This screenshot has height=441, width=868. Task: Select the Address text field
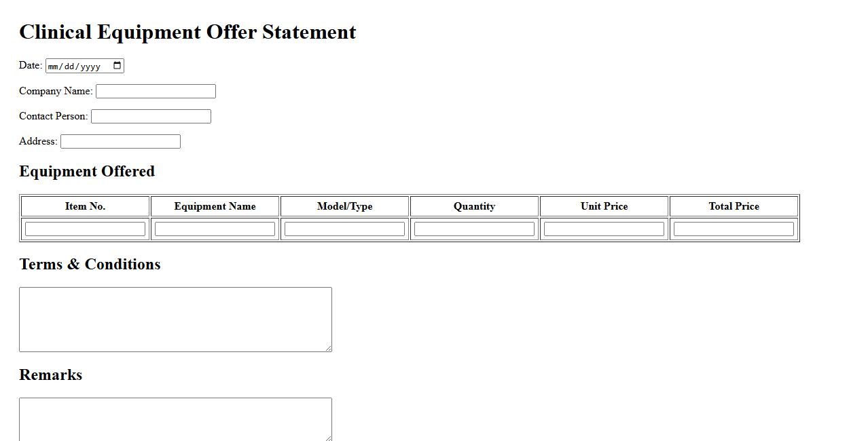tap(120, 142)
